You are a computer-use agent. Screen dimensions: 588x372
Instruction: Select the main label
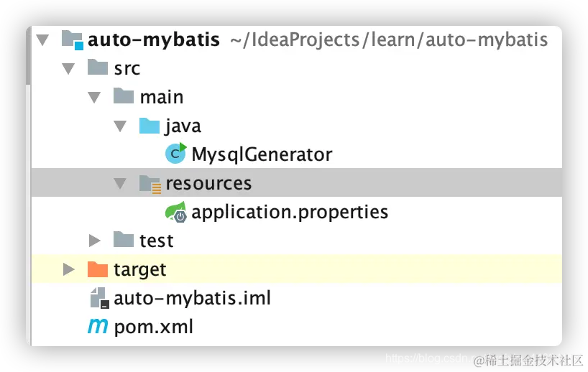[x=162, y=98]
